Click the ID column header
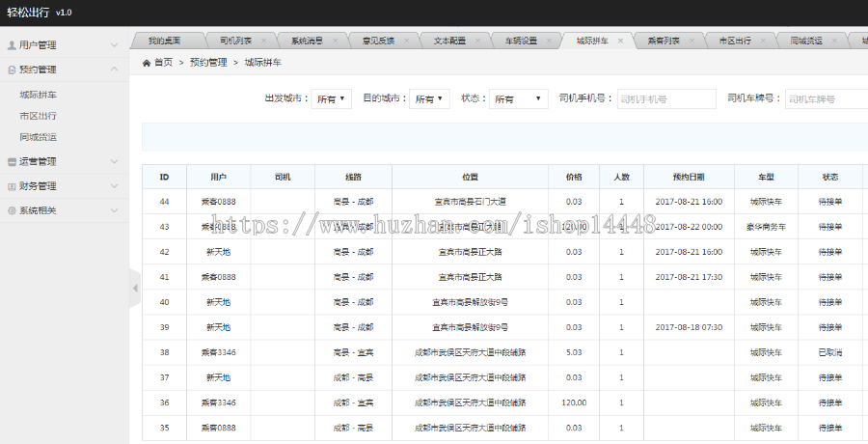Screen dimensions: 868x444 tap(164, 177)
